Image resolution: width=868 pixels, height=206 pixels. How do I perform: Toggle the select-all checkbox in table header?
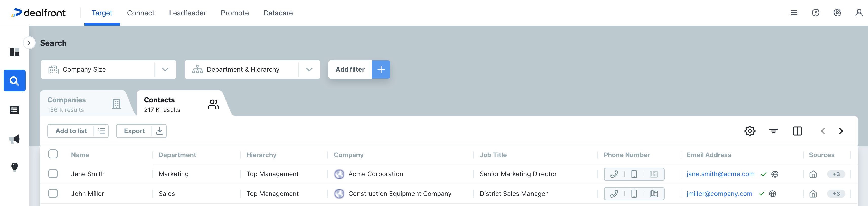pos(53,154)
